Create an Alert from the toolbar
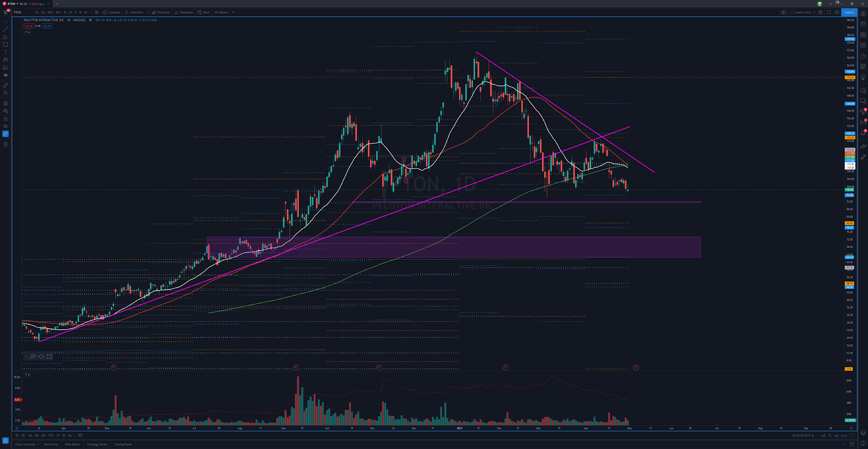Screen dimensions: 868x449 click(204, 12)
